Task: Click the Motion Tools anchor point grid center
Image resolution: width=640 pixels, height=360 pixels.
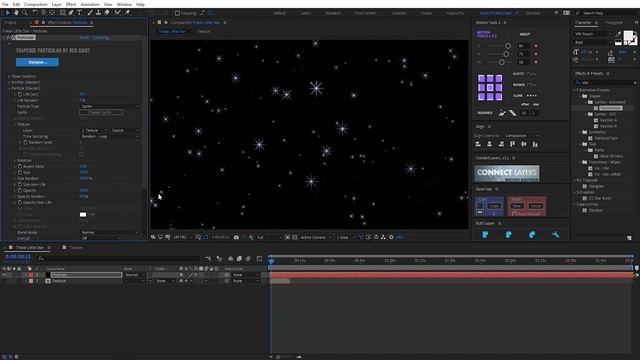Action: [x=490, y=87]
